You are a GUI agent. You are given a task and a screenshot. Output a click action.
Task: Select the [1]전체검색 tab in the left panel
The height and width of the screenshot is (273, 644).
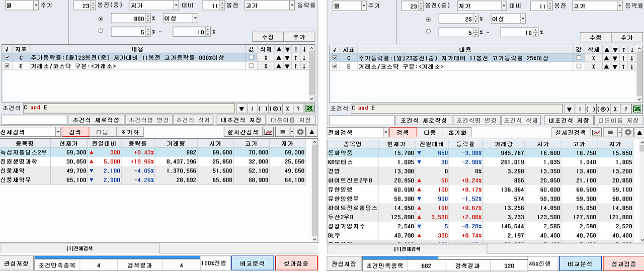coord(80,248)
